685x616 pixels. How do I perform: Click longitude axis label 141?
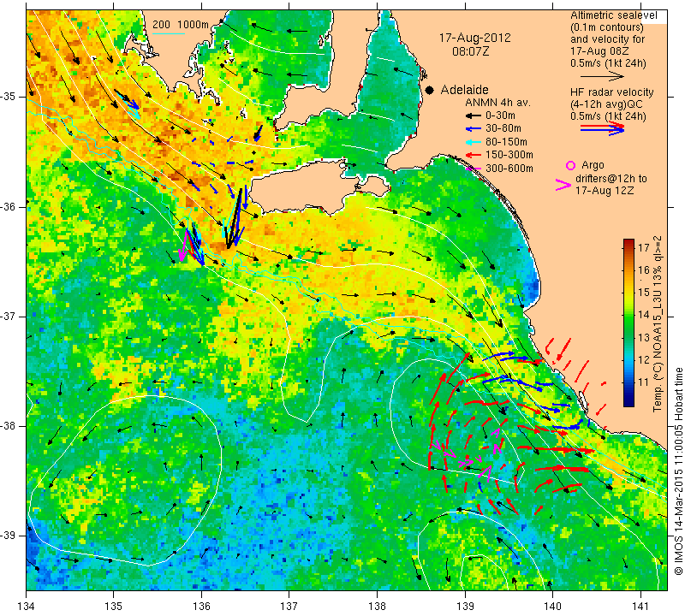[x=640, y=607]
